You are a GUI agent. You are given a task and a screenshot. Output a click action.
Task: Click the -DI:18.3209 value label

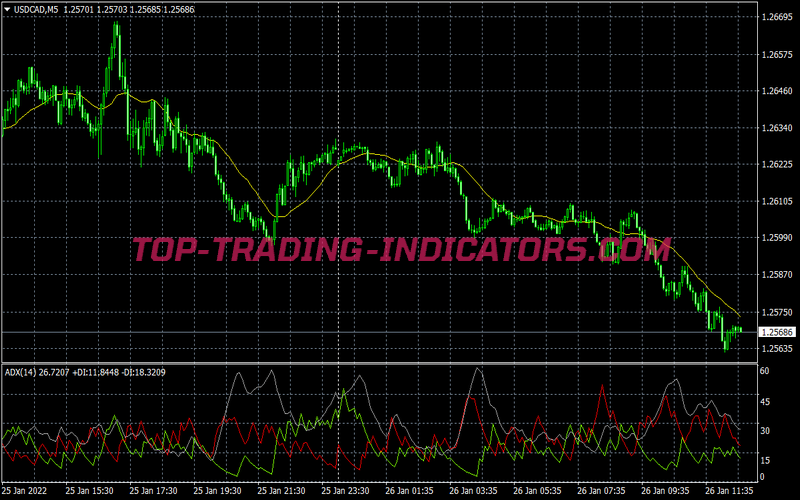click(x=145, y=372)
